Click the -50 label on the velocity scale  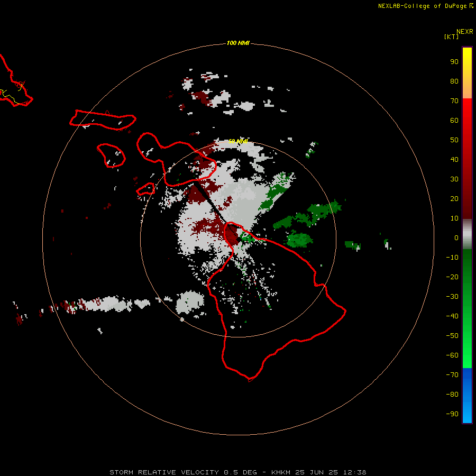452,336
